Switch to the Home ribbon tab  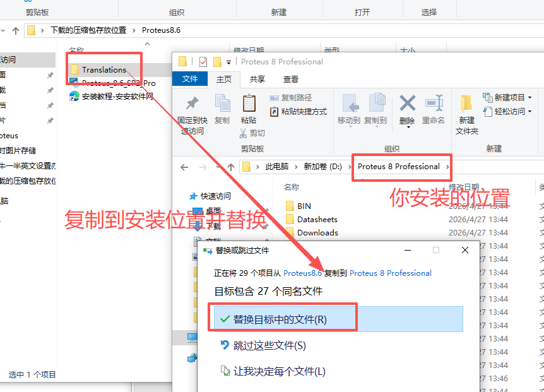[x=224, y=79]
